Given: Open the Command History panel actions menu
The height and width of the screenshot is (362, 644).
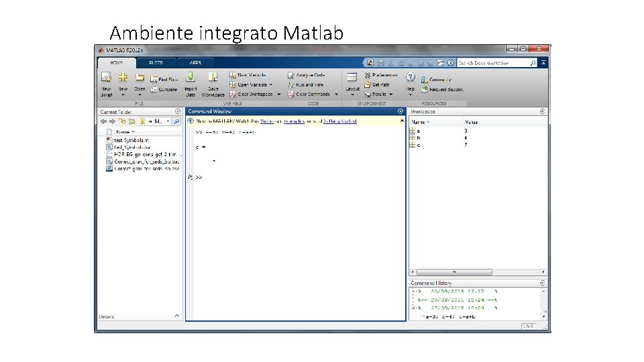Looking at the screenshot, I should coord(542,283).
